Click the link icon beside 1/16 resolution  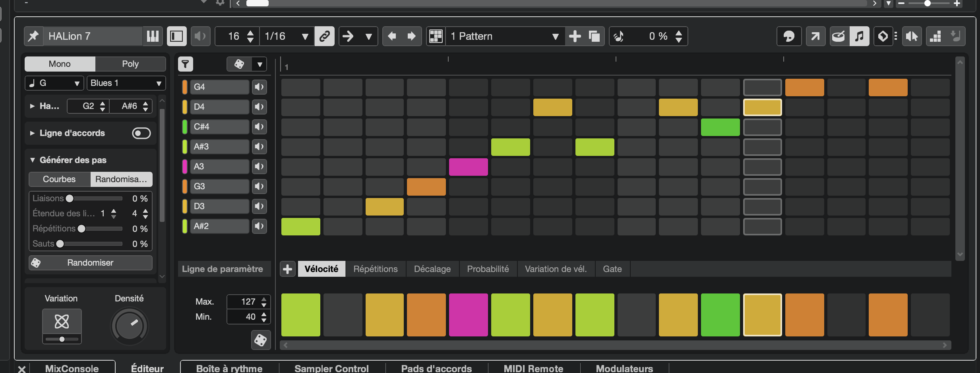pyautogui.click(x=324, y=36)
